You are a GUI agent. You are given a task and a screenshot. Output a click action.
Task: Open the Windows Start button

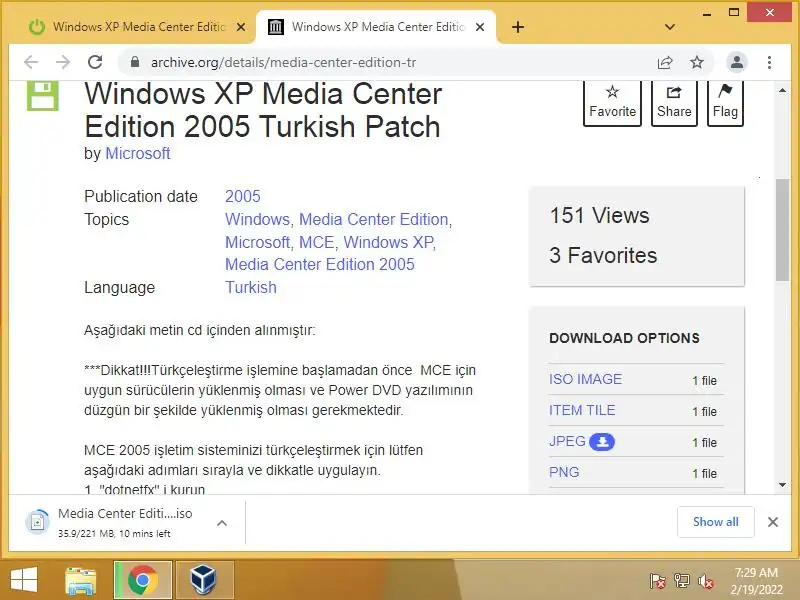24,580
